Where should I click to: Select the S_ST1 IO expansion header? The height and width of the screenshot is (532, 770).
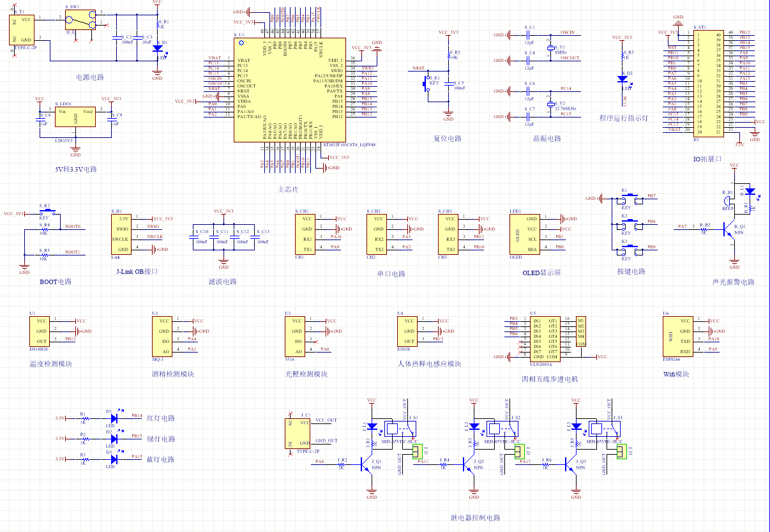707,82
